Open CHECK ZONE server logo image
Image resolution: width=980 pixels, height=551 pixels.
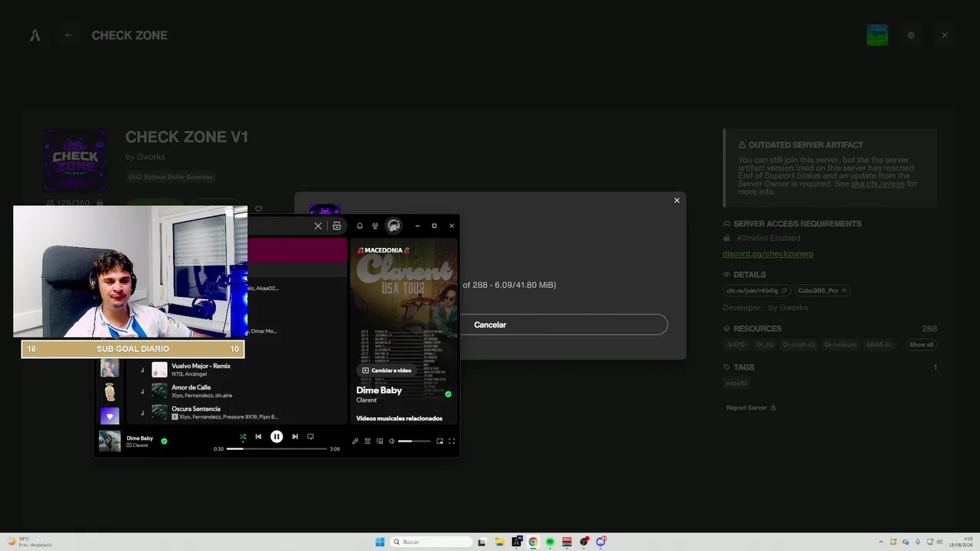[75, 161]
